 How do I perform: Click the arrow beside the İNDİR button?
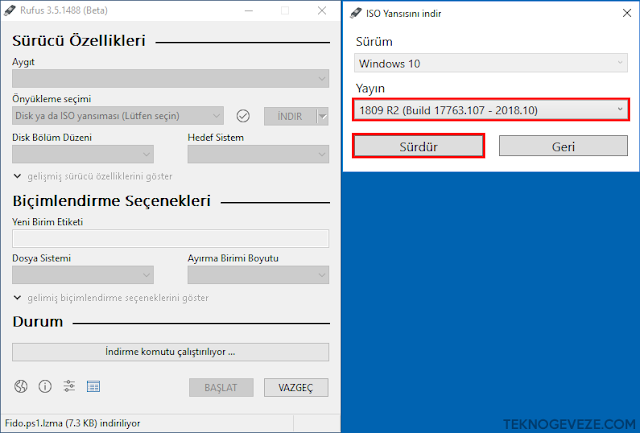tap(322, 116)
